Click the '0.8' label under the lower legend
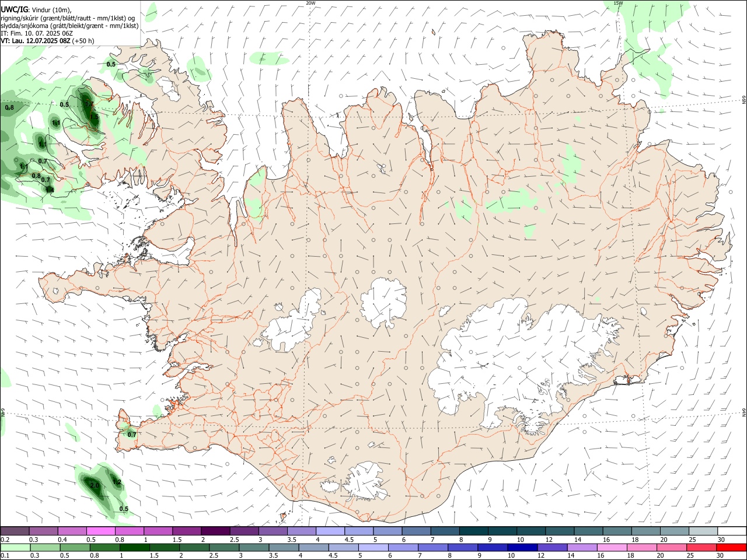This screenshot has width=747, height=560. pyautogui.click(x=95, y=555)
